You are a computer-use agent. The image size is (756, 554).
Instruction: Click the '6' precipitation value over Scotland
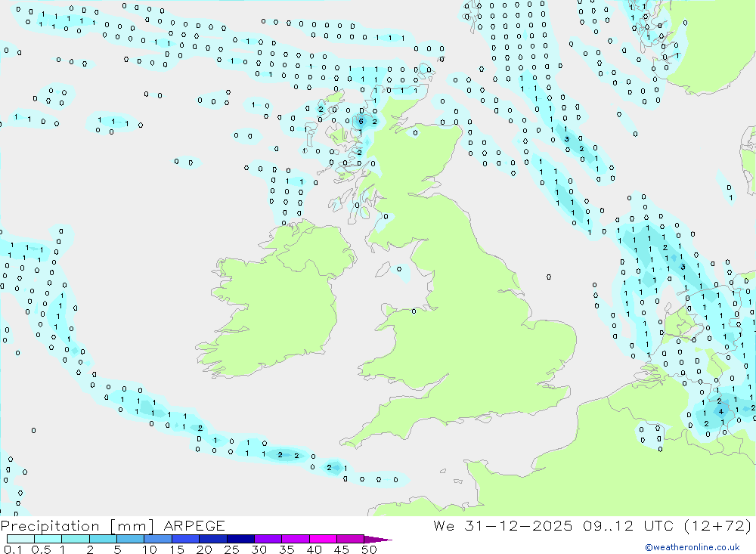pos(361,122)
